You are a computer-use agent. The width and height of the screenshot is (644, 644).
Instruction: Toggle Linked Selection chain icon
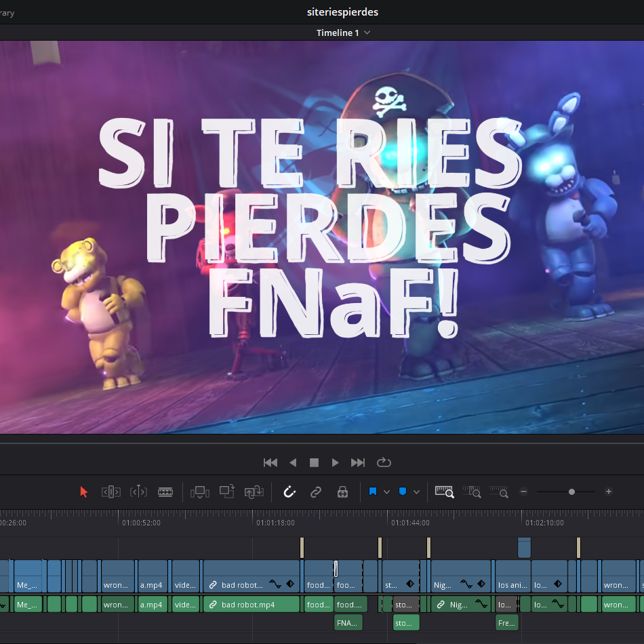pos(316,492)
